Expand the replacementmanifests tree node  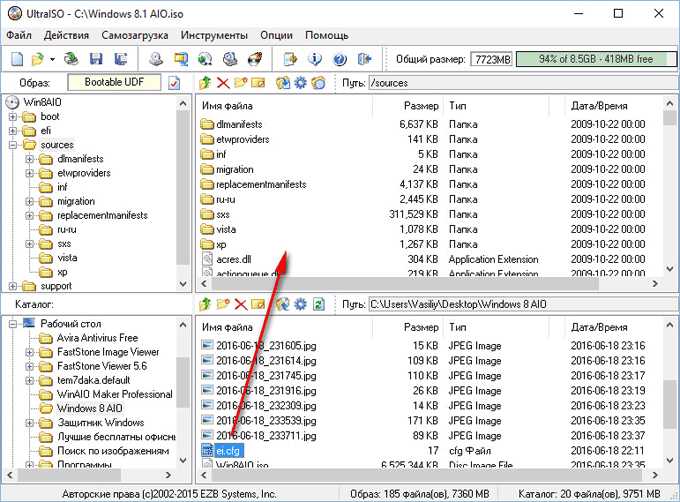[x=29, y=215]
